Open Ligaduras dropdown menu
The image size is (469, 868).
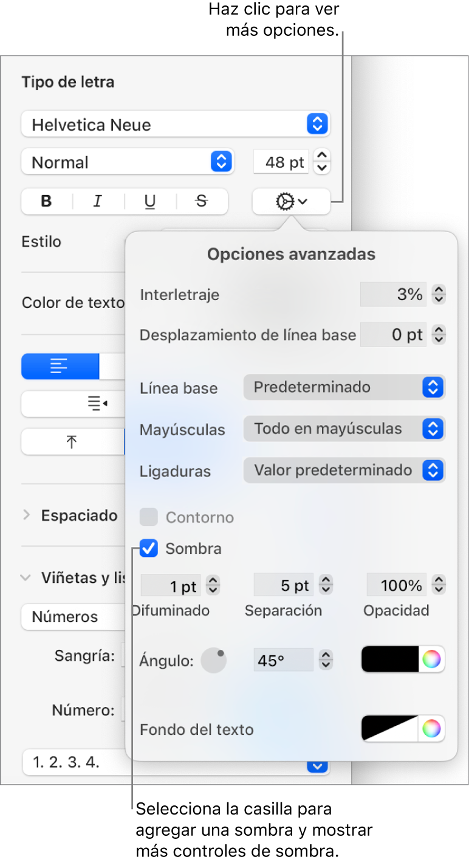[x=344, y=470]
